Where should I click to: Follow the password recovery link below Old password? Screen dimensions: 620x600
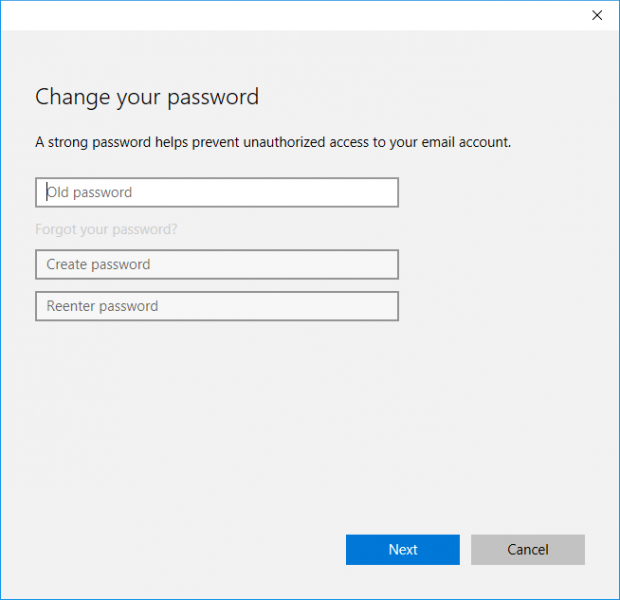click(106, 229)
